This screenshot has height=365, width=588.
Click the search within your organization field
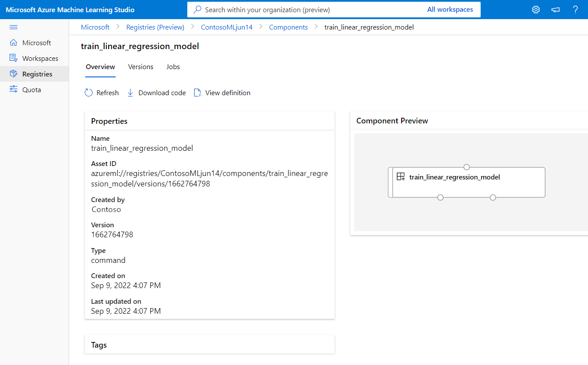(x=334, y=10)
